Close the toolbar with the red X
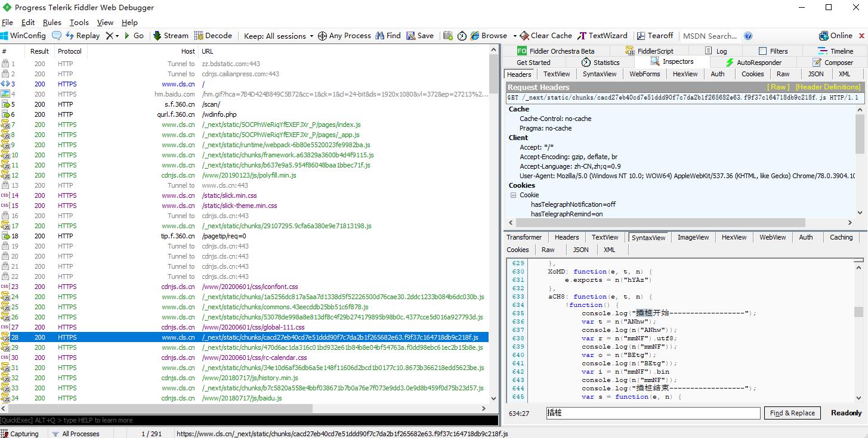This screenshot has width=868, height=438. click(861, 36)
